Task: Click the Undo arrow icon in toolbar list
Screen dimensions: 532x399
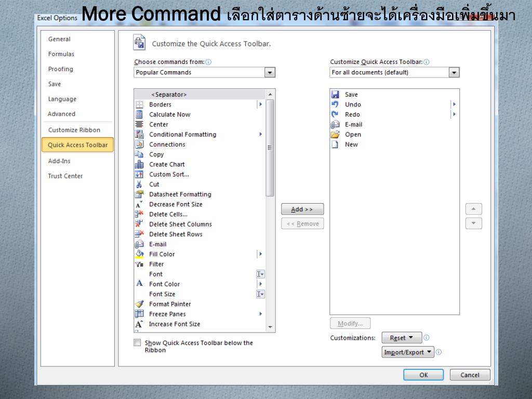Action: (335, 104)
